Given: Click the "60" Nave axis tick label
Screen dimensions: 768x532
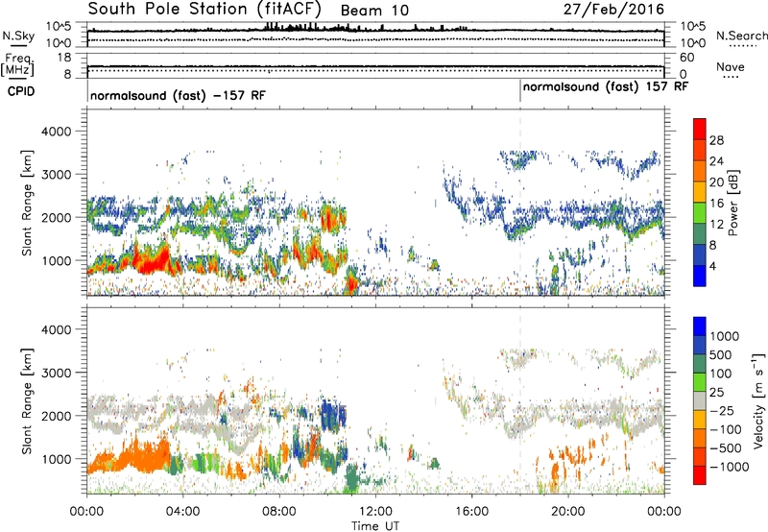Looking at the screenshot, I should tap(686, 58).
